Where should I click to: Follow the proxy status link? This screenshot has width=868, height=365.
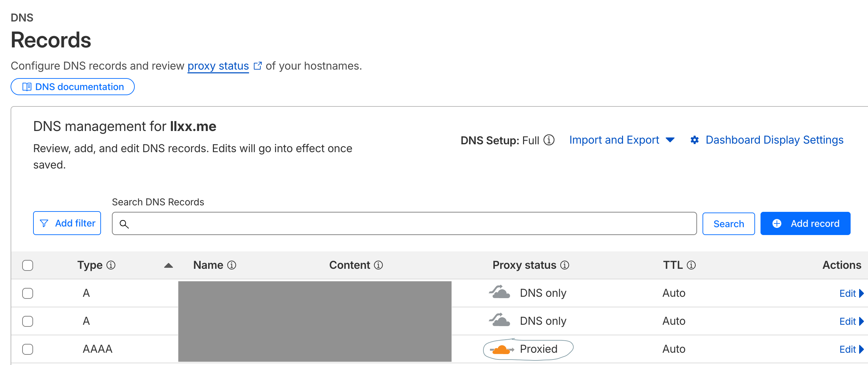(x=218, y=66)
